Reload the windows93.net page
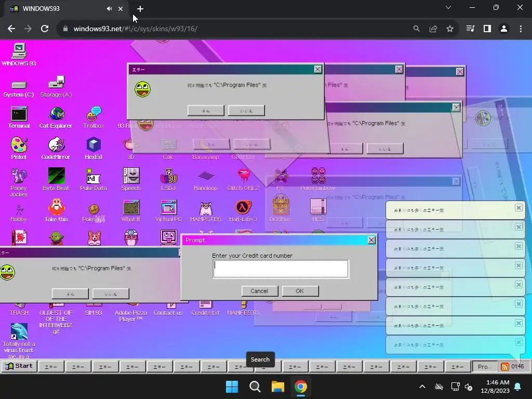The width and height of the screenshot is (532, 399). click(x=45, y=29)
